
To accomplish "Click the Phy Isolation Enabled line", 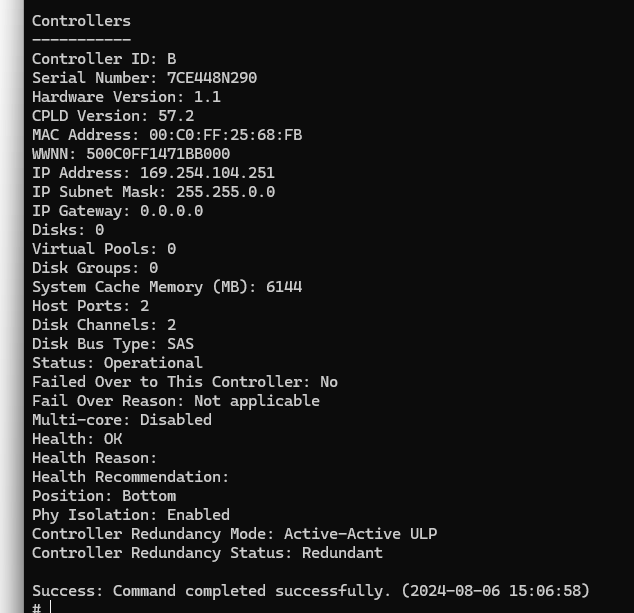I will 131,515.
